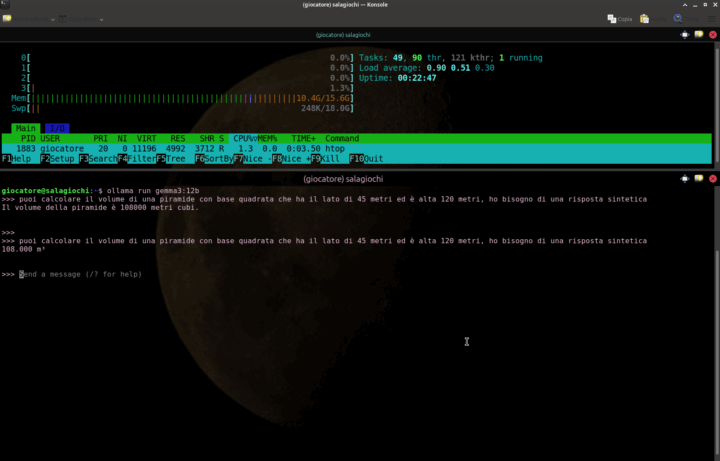Image resolution: width=720 pixels, height=461 pixels.
Task: Switch to the htop I/O tab
Action: 55,128
